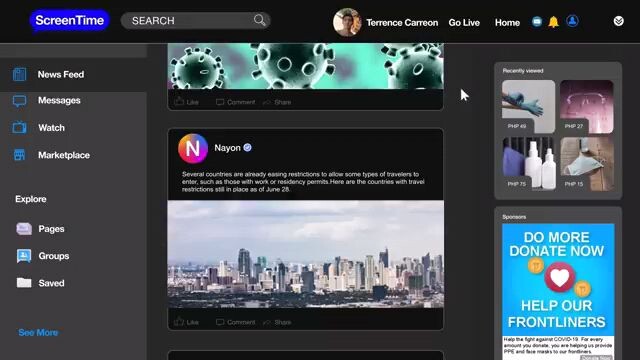
Task: Select the Watch TV icon
Action: click(x=19, y=127)
